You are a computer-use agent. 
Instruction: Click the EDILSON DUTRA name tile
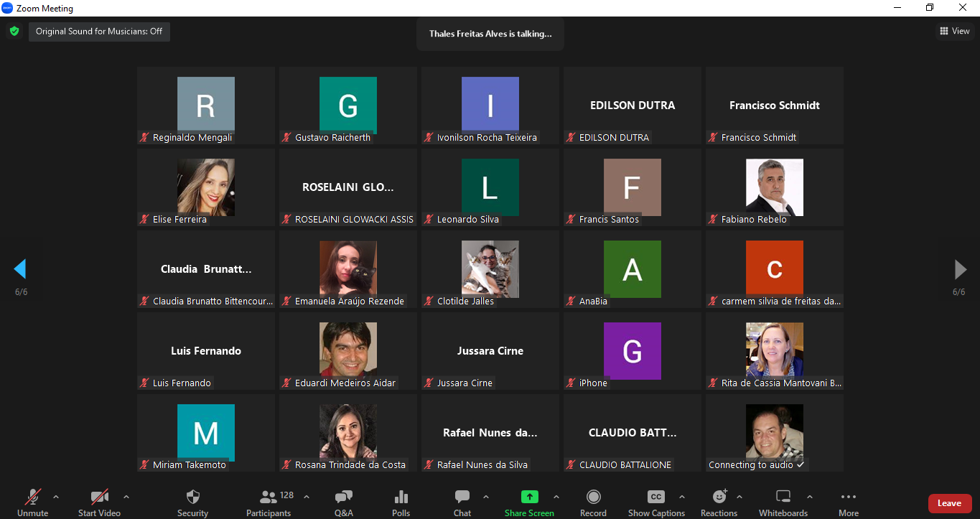click(633, 106)
